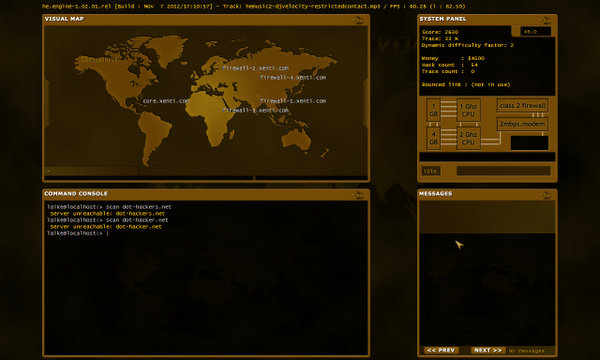
Task: Select core.xenti.com server on the map
Action: point(166,101)
